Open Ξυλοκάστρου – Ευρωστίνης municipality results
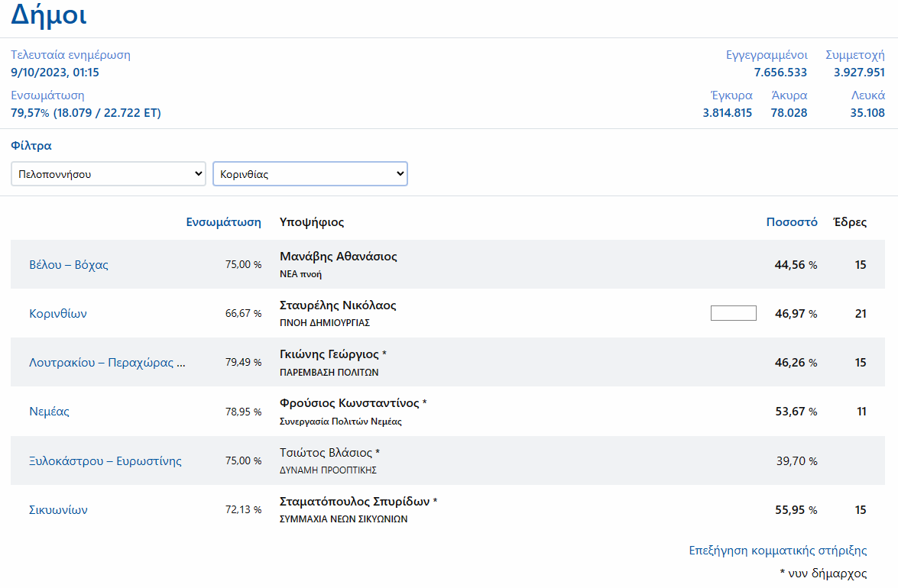This screenshot has width=898, height=588. 105,461
